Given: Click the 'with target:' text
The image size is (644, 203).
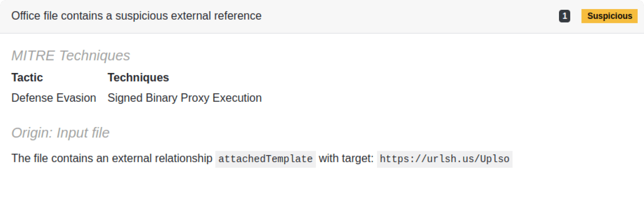Looking at the screenshot, I should [346, 158].
